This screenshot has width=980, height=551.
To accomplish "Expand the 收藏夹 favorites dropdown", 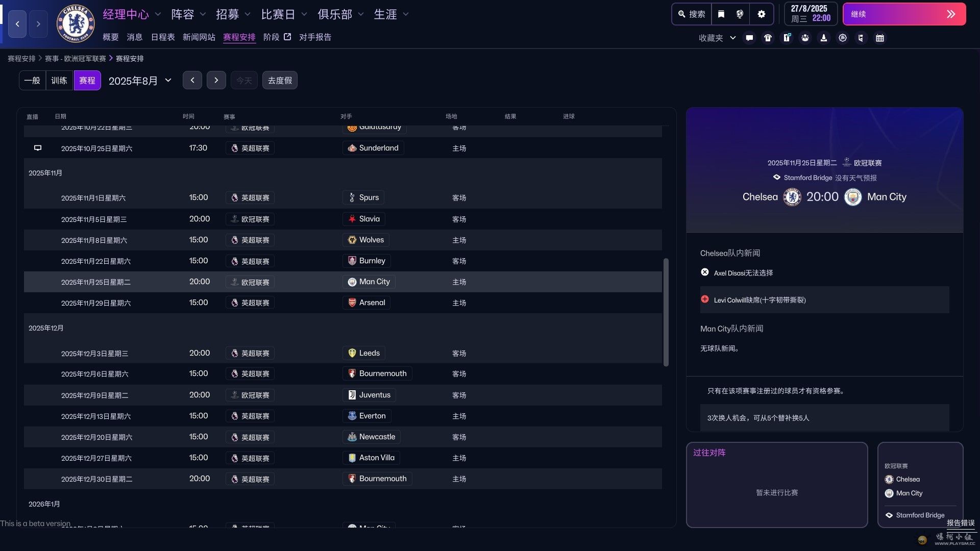I will (x=717, y=38).
